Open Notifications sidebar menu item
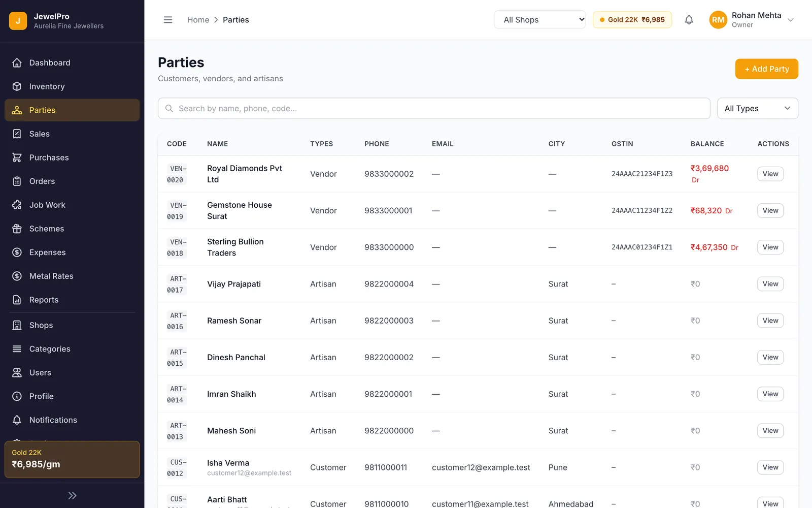This screenshot has height=508, width=812. point(72,420)
